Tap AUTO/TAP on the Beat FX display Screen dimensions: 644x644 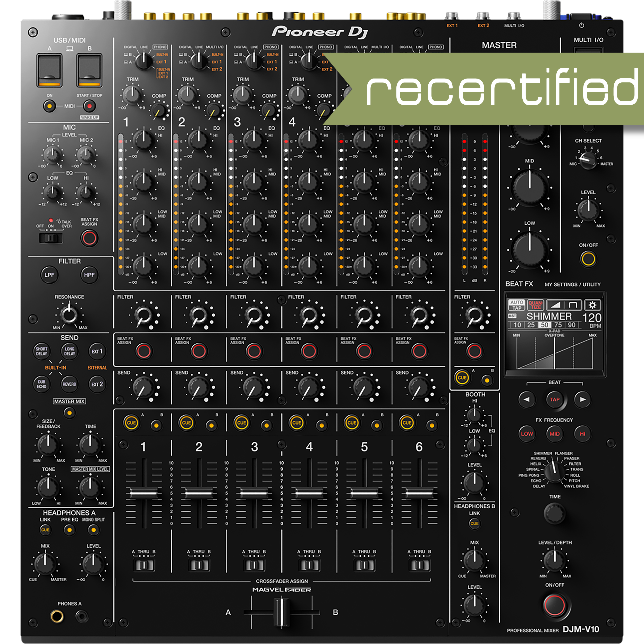point(516,305)
